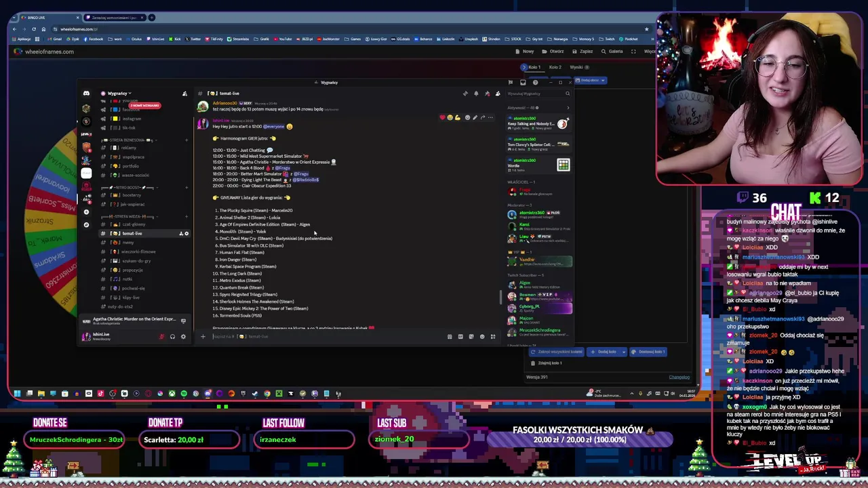Open Discord inbox icon in title bar
The height and width of the screenshot is (488, 868).
pos(523,83)
